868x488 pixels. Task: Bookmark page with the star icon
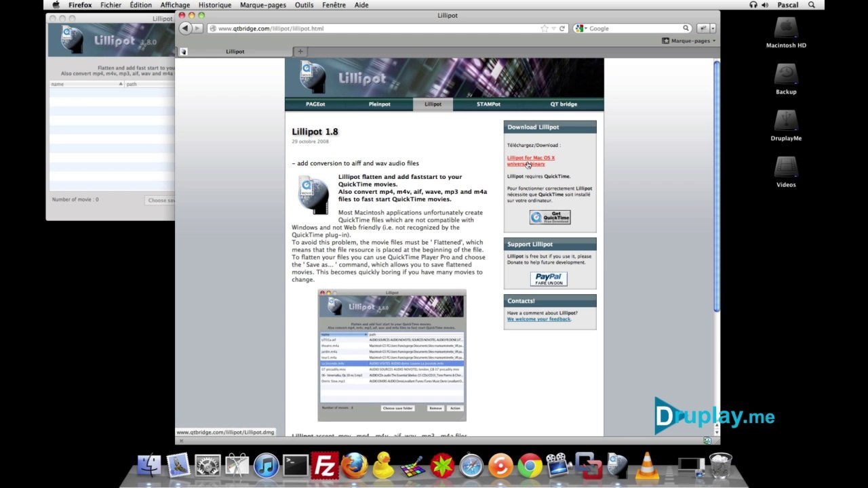coord(545,28)
